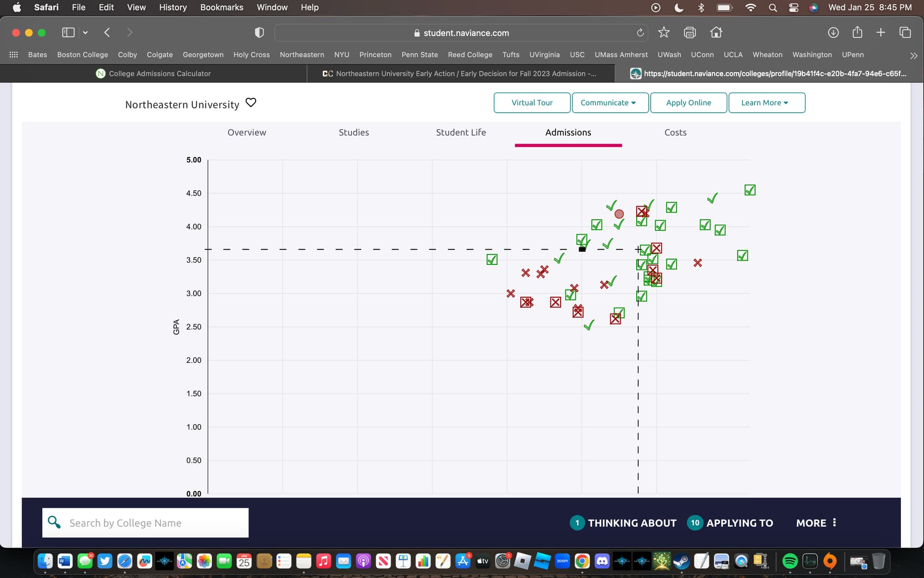Open Finder from the Dock
Image resolution: width=924 pixels, height=578 pixels.
45,561
